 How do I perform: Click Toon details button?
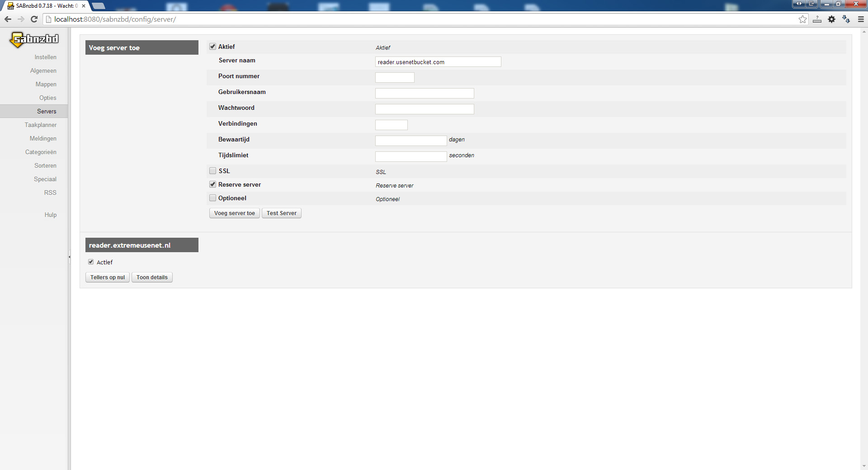[152, 277]
